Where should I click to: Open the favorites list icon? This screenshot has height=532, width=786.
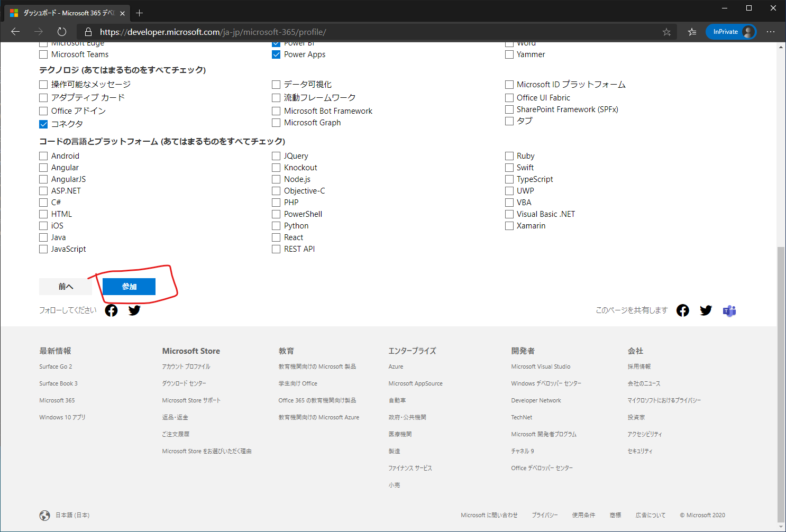pos(692,32)
